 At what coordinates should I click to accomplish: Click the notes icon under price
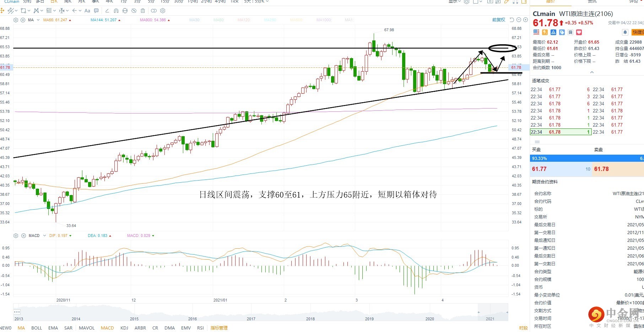tap(570, 32)
